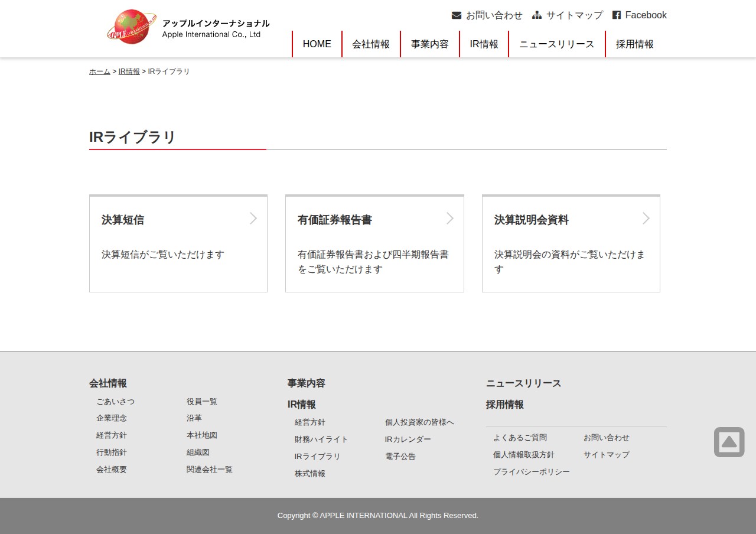
Task: Click footer link 会社概要
Action: 112,470
